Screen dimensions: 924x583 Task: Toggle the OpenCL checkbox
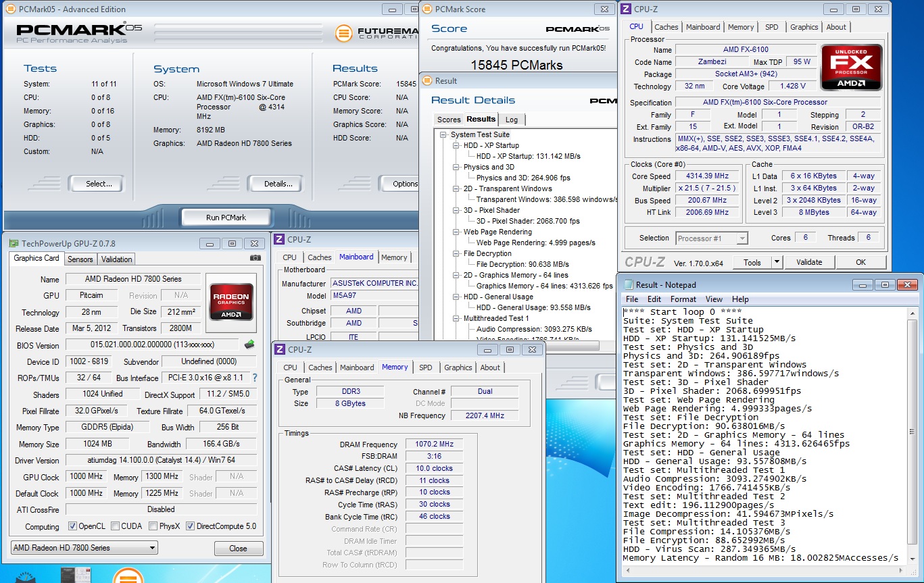click(x=73, y=526)
